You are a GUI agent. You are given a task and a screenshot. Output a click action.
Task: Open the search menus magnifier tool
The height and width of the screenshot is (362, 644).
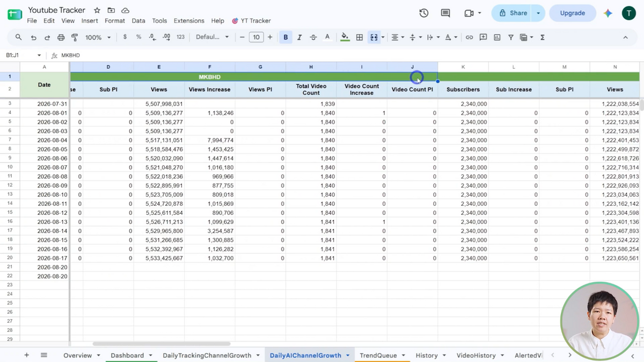tap(19, 38)
